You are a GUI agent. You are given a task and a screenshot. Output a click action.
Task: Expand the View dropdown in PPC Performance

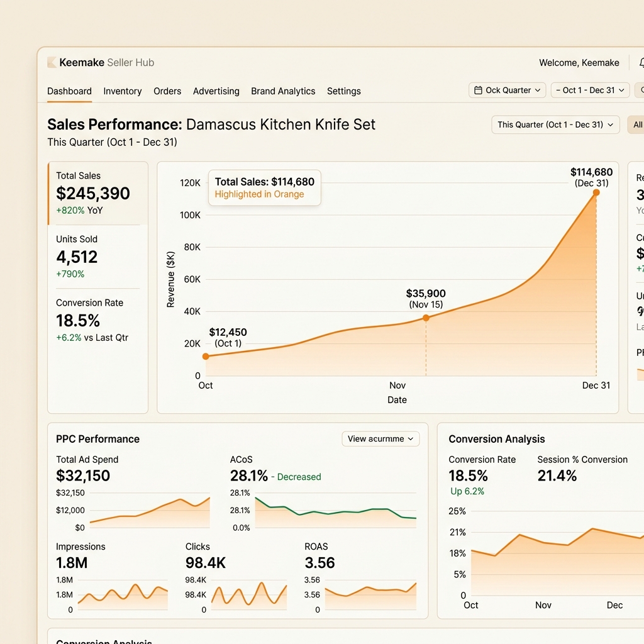pos(380,439)
